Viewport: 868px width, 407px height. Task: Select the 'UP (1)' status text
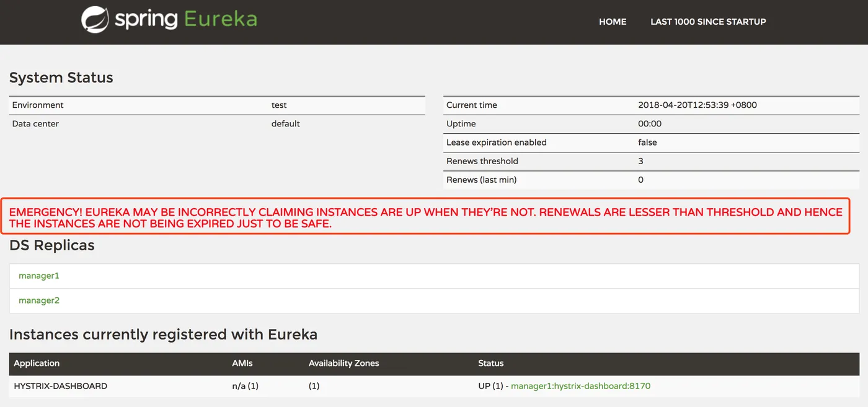tap(491, 386)
